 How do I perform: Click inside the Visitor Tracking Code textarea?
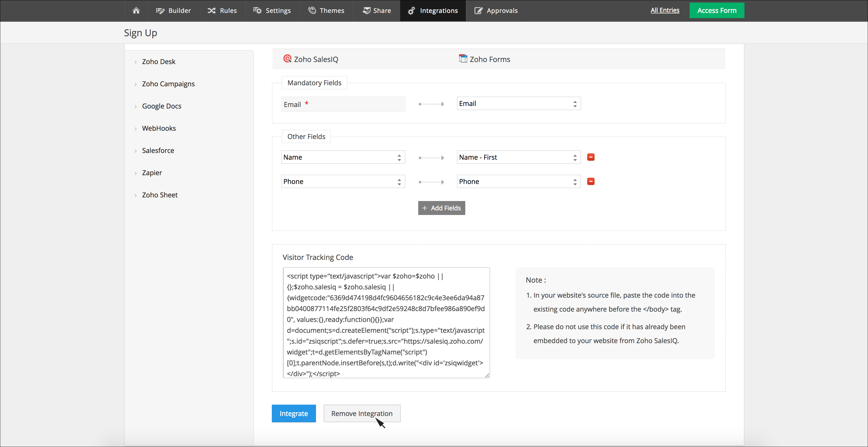(x=386, y=323)
